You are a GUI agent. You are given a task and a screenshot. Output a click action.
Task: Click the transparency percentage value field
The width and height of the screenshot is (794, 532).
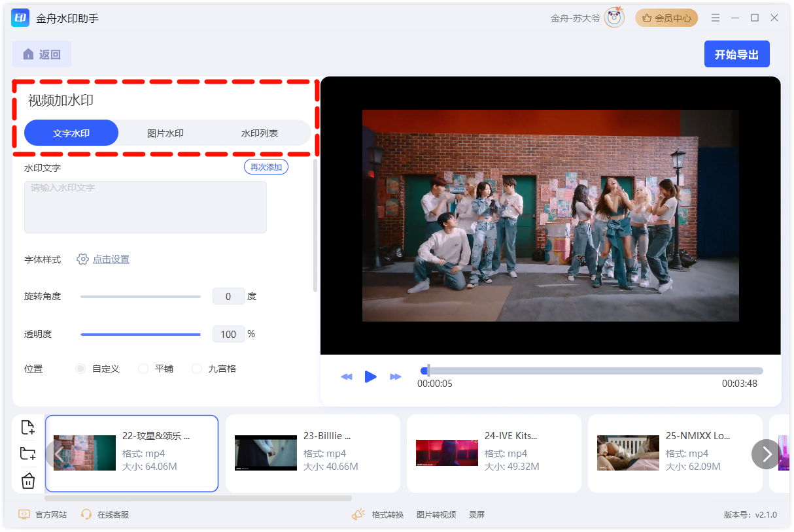(228, 334)
